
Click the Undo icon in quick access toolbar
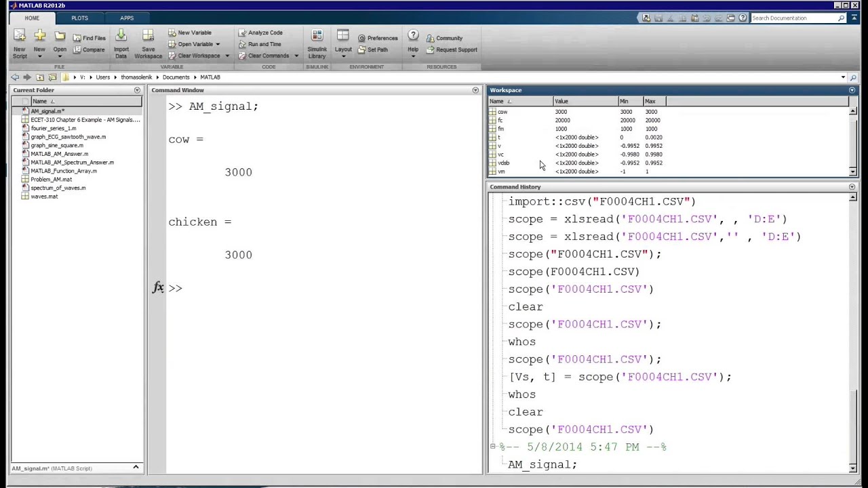pyautogui.click(x=707, y=18)
